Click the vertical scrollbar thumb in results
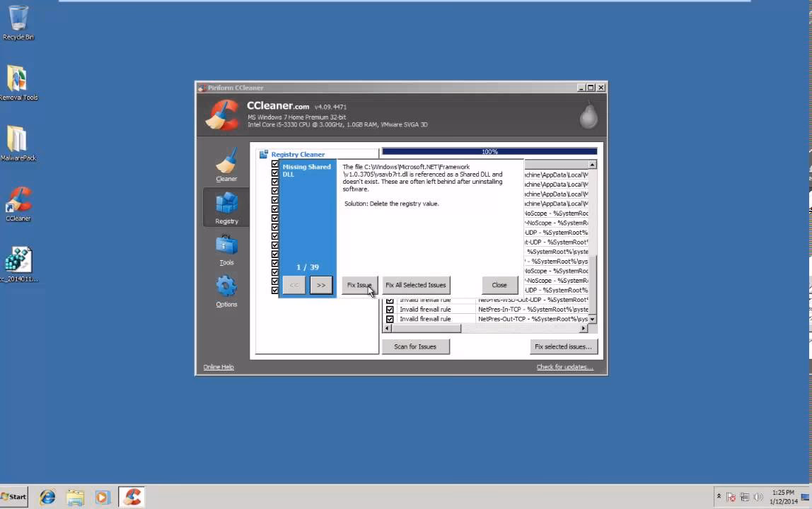 coord(593,283)
